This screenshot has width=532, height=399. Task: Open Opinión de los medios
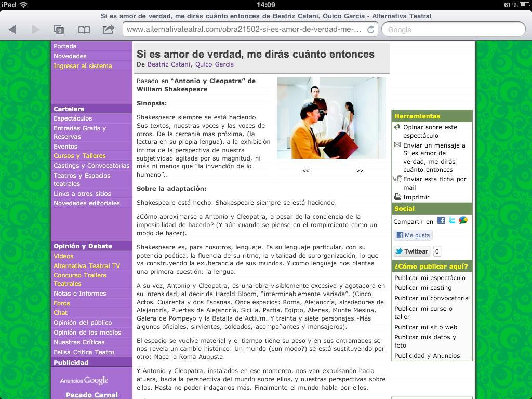coord(87,332)
